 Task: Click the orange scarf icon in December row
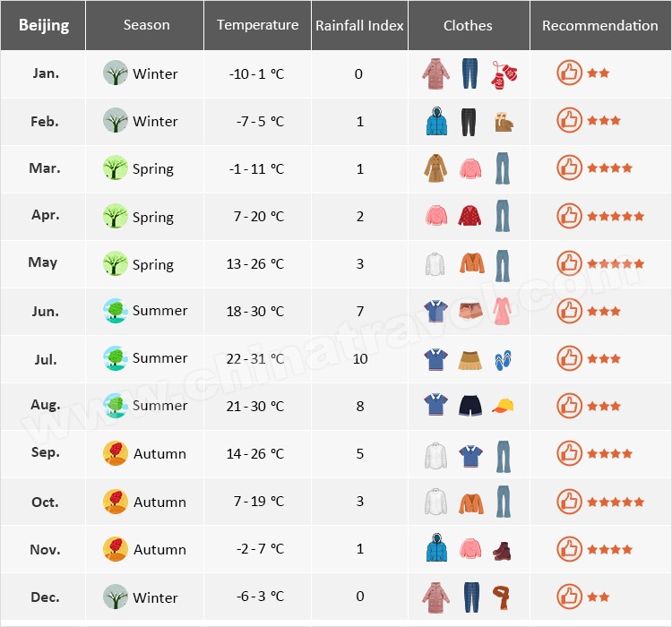[x=504, y=597]
